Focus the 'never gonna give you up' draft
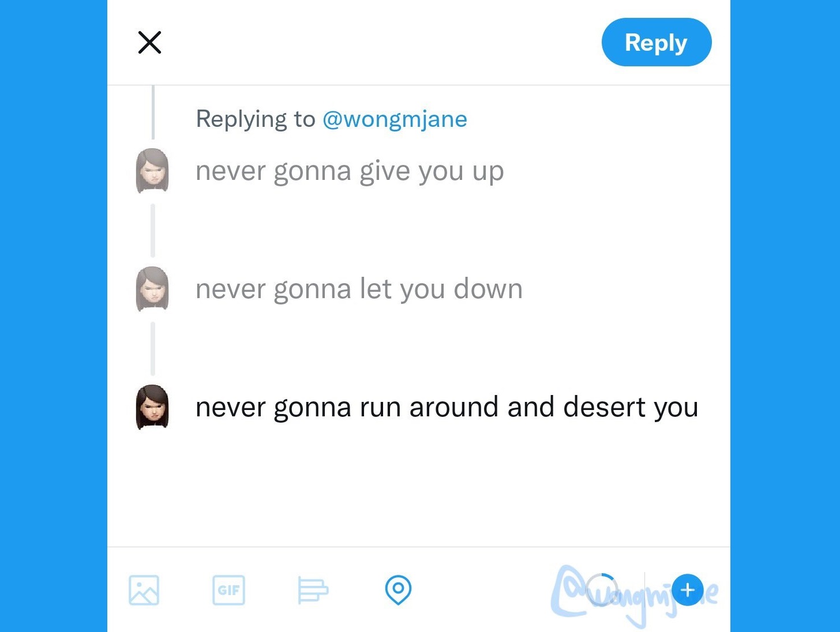Viewport: 840px width, 632px height. tap(350, 172)
